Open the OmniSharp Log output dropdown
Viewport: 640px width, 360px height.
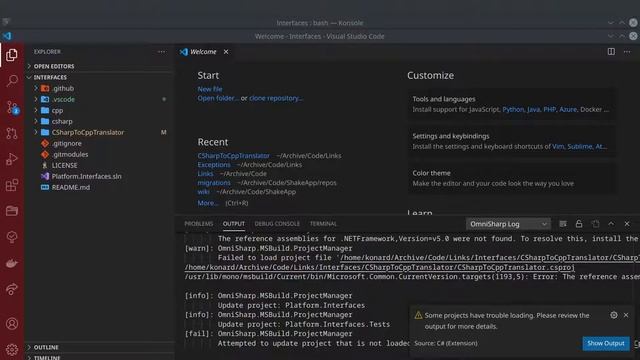[x=508, y=224]
